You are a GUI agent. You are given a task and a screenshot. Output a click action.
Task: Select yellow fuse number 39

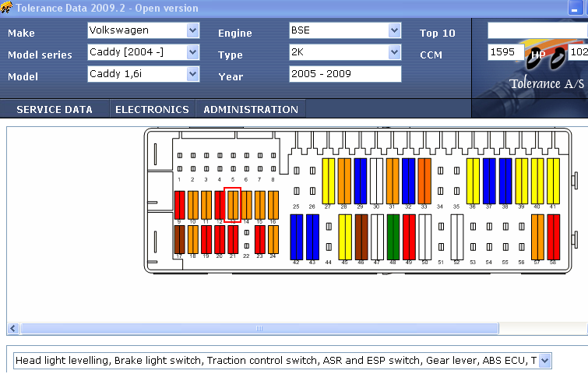click(522, 182)
